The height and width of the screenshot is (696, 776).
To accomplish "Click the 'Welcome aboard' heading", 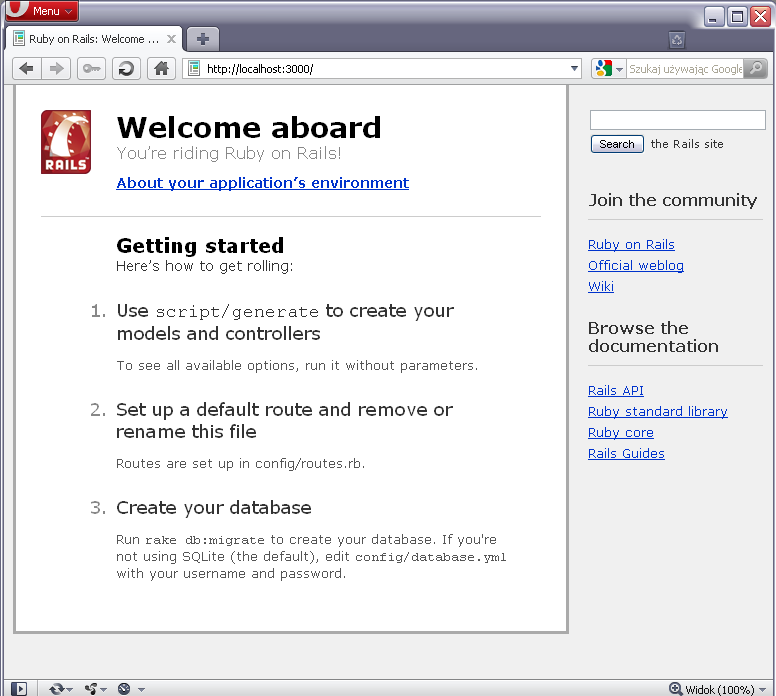I will [249, 128].
